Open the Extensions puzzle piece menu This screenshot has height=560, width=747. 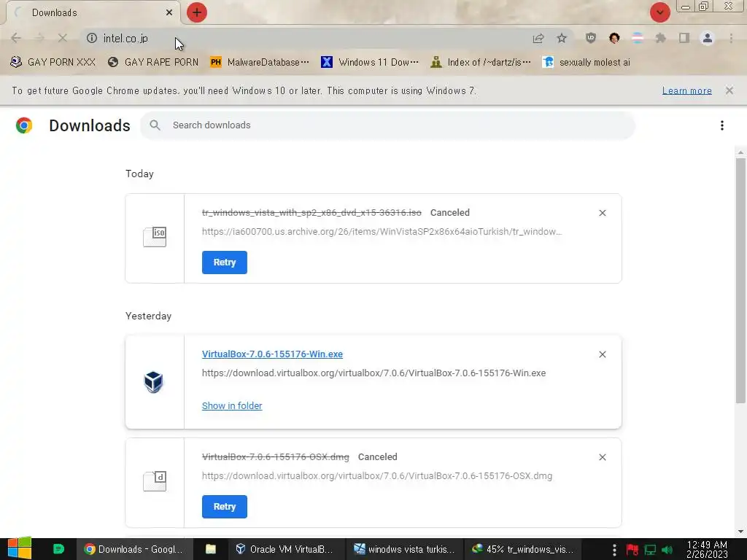click(x=661, y=38)
